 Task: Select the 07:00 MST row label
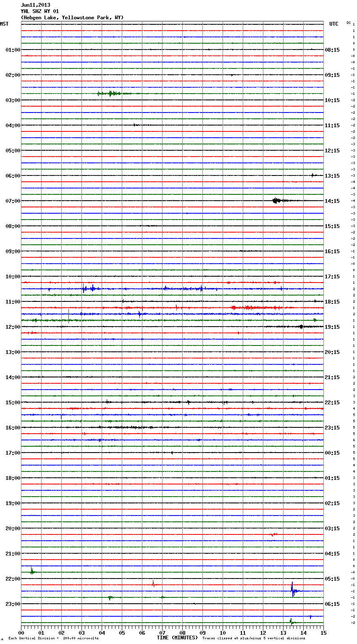point(13,201)
